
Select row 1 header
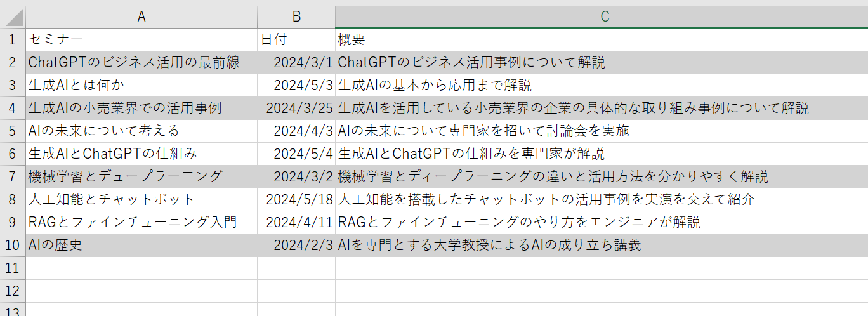(13, 39)
